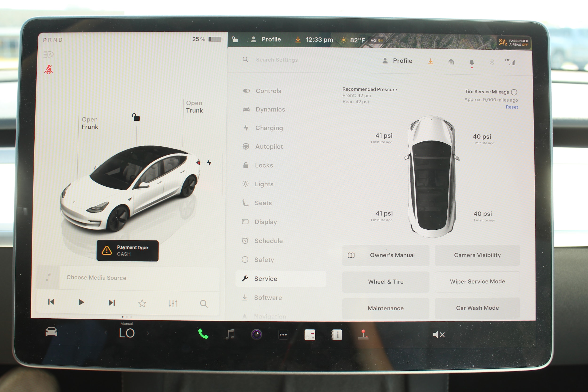
Task: Enable Car Wash Mode
Action: point(477,308)
